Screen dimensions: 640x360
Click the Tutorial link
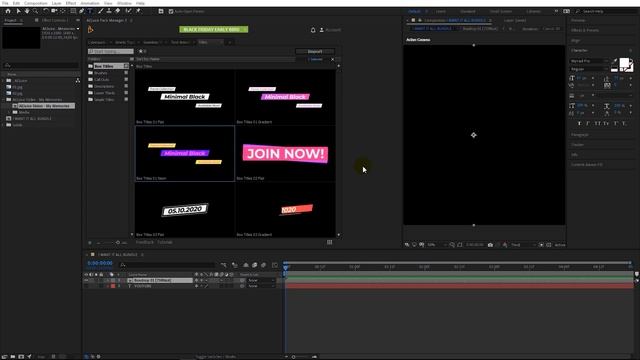(164, 242)
